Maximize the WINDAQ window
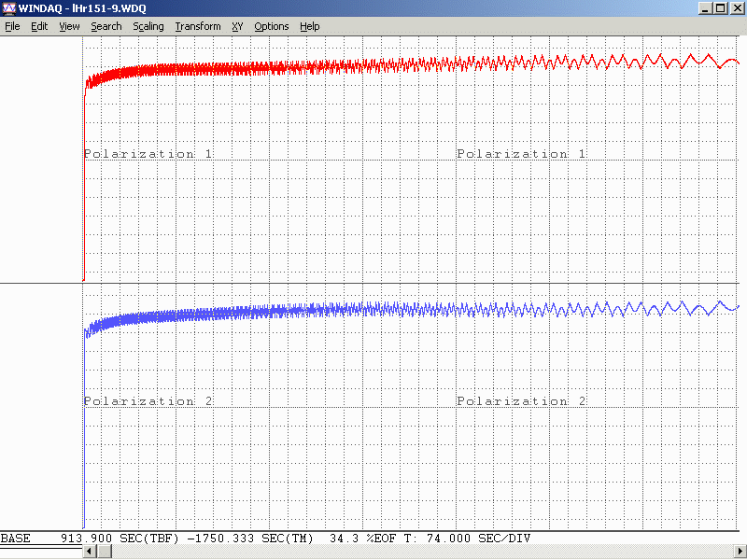 (x=720, y=8)
